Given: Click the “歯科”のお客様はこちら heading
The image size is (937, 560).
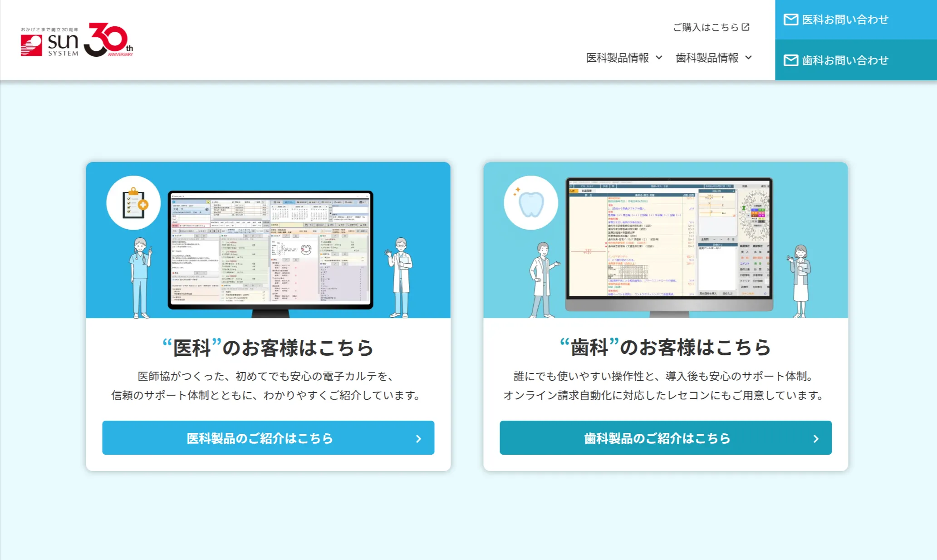Looking at the screenshot, I should [x=665, y=348].
